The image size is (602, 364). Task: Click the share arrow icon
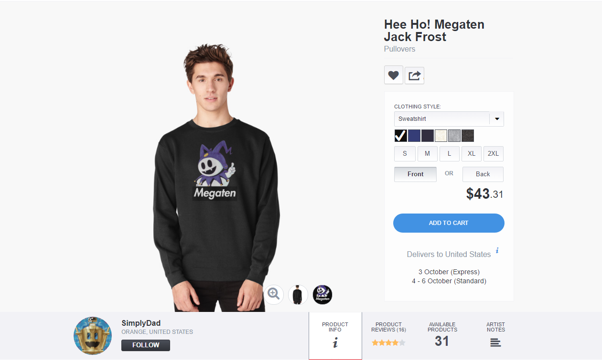click(414, 75)
